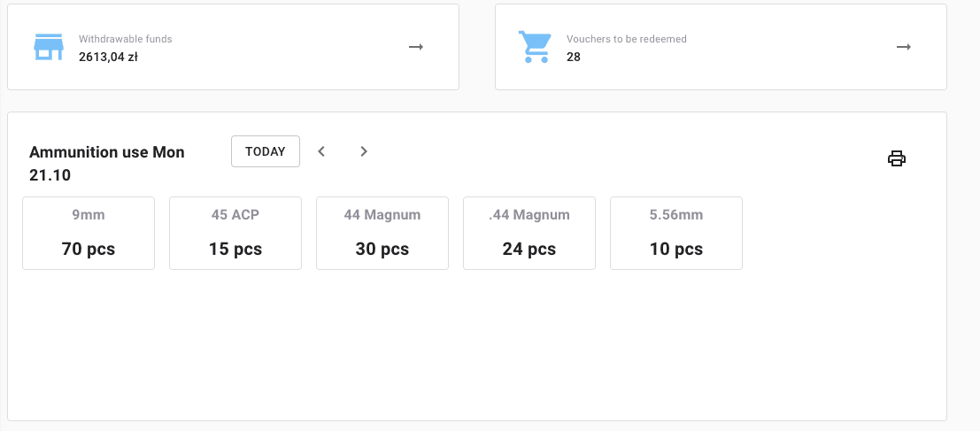980x431 pixels.
Task: Open Withdrawable funds via its right arrow
Action: point(416,47)
